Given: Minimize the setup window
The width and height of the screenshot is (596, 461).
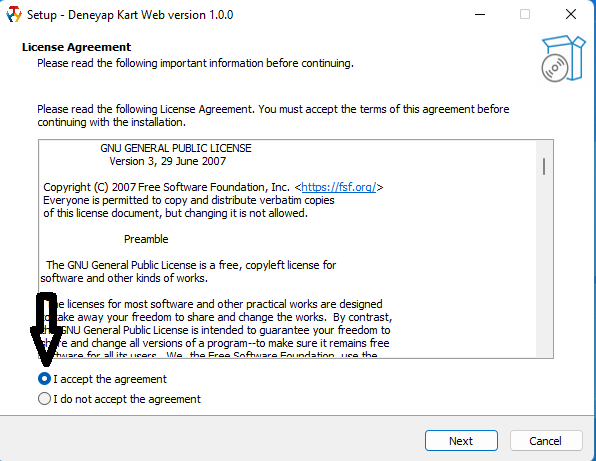Looking at the screenshot, I should (480, 15).
